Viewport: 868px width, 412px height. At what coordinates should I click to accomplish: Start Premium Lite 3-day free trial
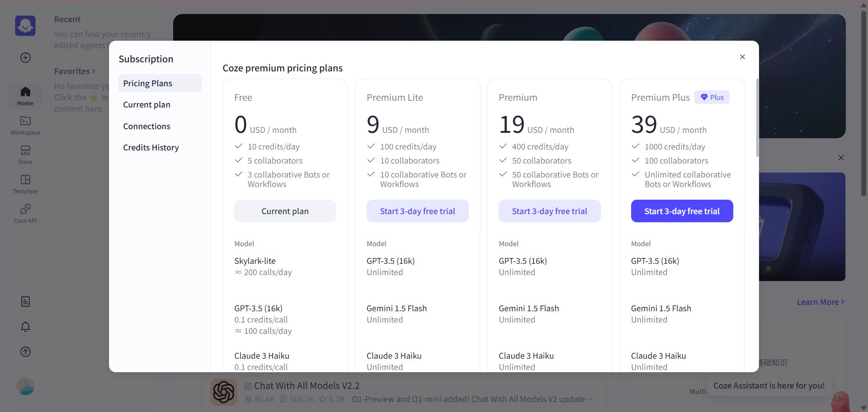point(417,211)
